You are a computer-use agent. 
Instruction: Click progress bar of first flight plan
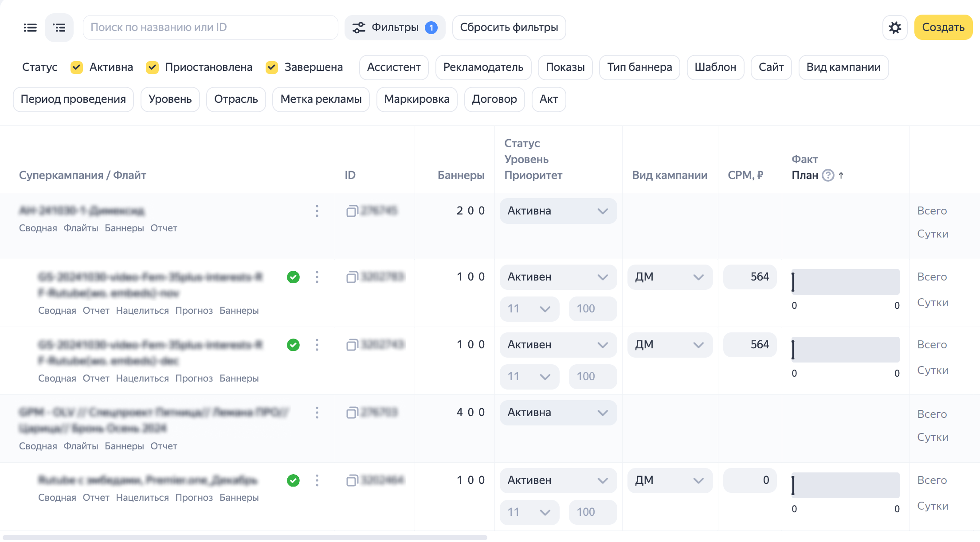coord(846,282)
